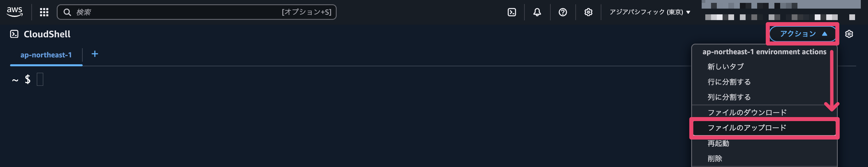
Task: Open the notifications bell
Action: tap(537, 12)
